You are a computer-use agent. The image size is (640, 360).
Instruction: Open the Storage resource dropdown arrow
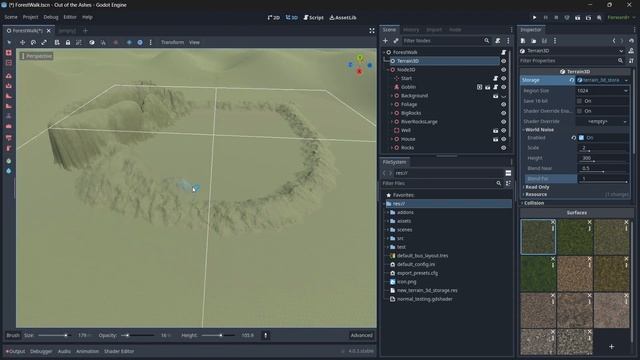[x=626, y=80]
